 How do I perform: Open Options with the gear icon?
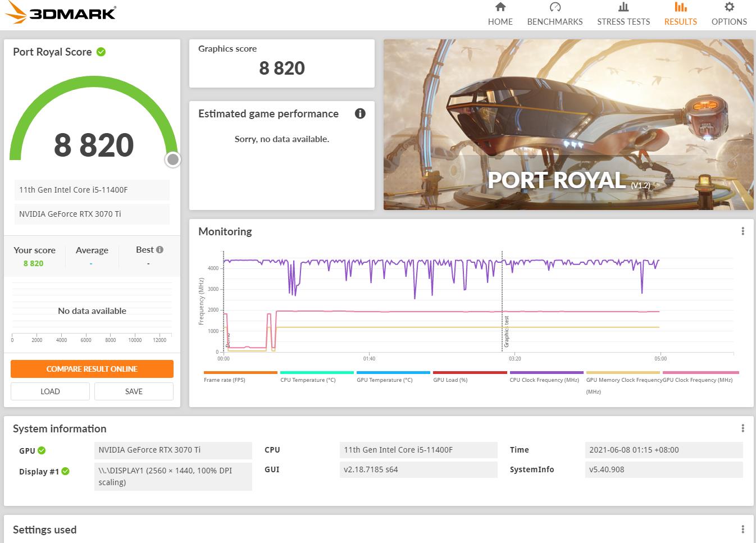point(728,7)
